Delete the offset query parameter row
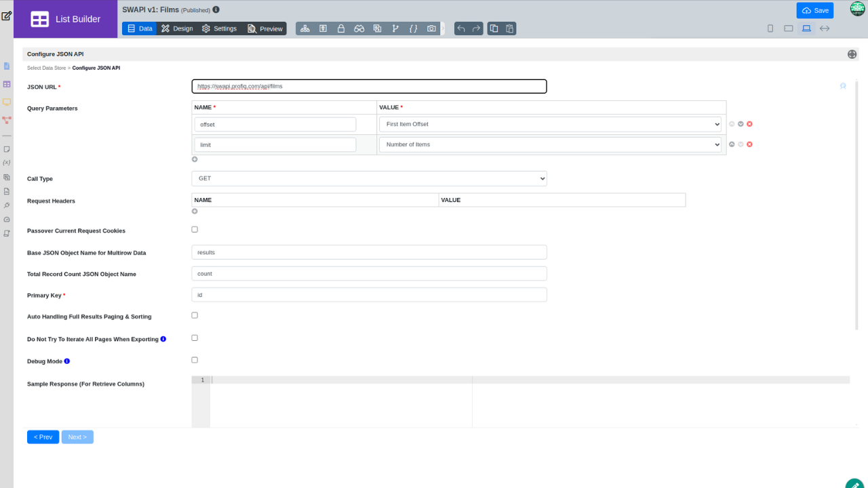The height and width of the screenshot is (488, 868). [x=750, y=124]
